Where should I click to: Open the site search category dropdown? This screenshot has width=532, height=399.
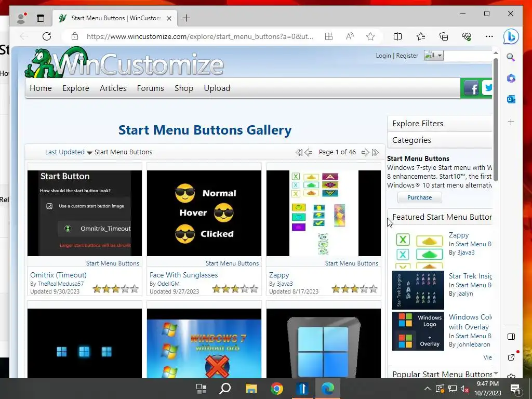[x=434, y=55]
